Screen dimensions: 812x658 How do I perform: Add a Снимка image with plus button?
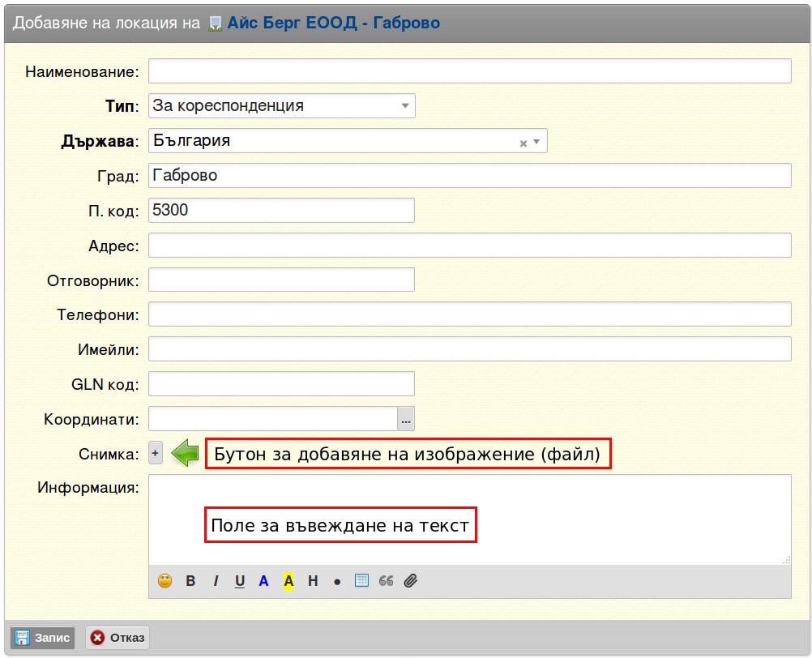[156, 453]
